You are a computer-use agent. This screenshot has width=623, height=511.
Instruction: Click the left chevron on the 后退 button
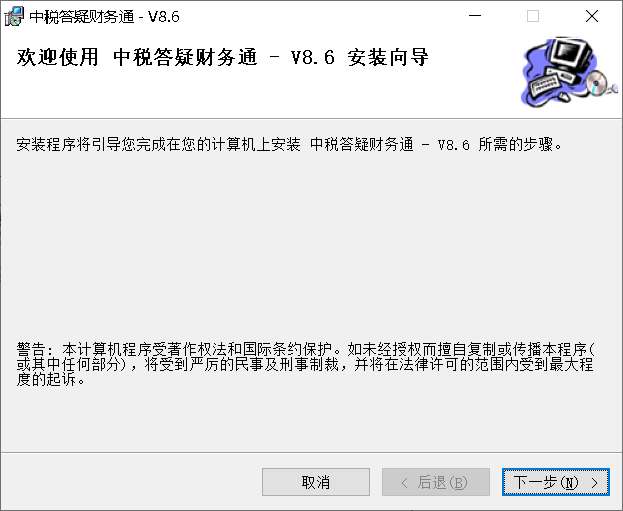click(x=404, y=483)
